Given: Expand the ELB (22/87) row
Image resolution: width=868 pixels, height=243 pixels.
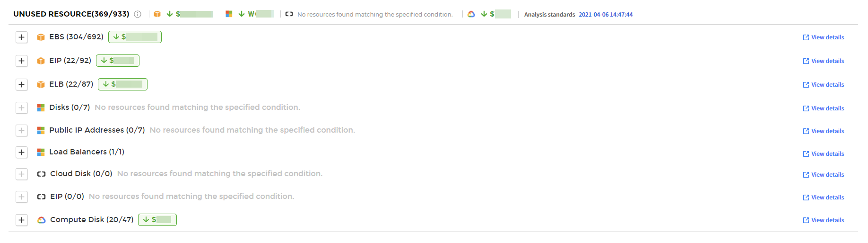Looking at the screenshot, I should click(22, 84).
